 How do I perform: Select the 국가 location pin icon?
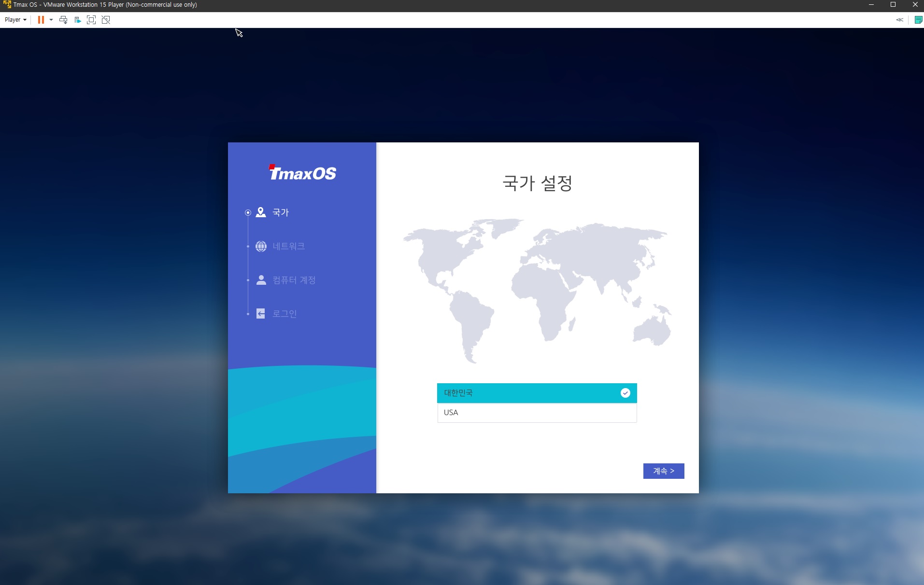[260, 212]
